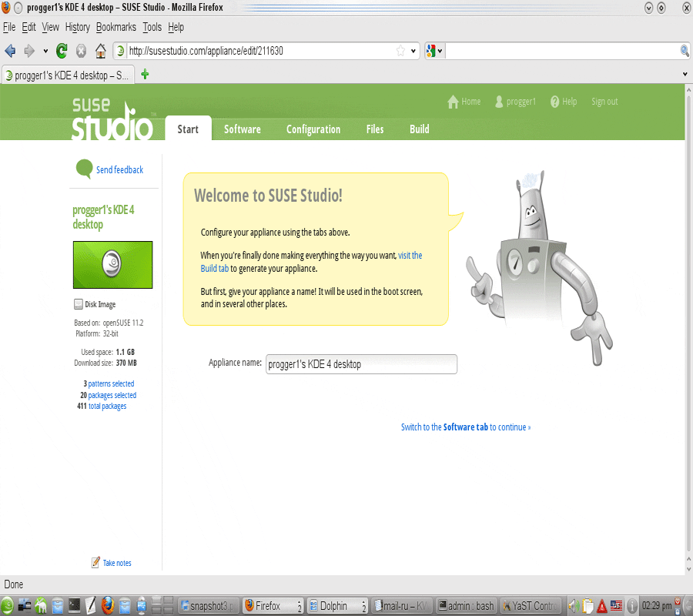The height and width of the screenshot is (616, 693).
Task: Switch to the YaST Control taskbar window
Action: point(531,606)
